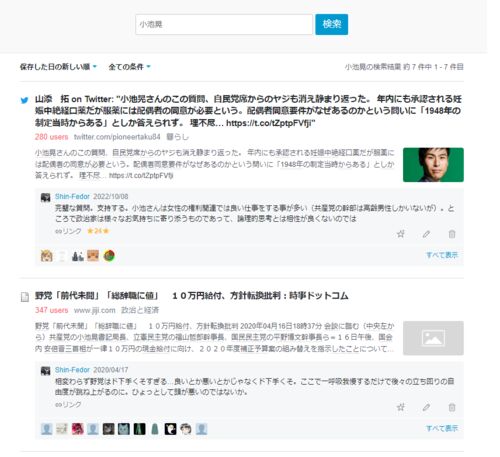Click the リンク permalink on the 2020/04/17 comment

(68, 404)
